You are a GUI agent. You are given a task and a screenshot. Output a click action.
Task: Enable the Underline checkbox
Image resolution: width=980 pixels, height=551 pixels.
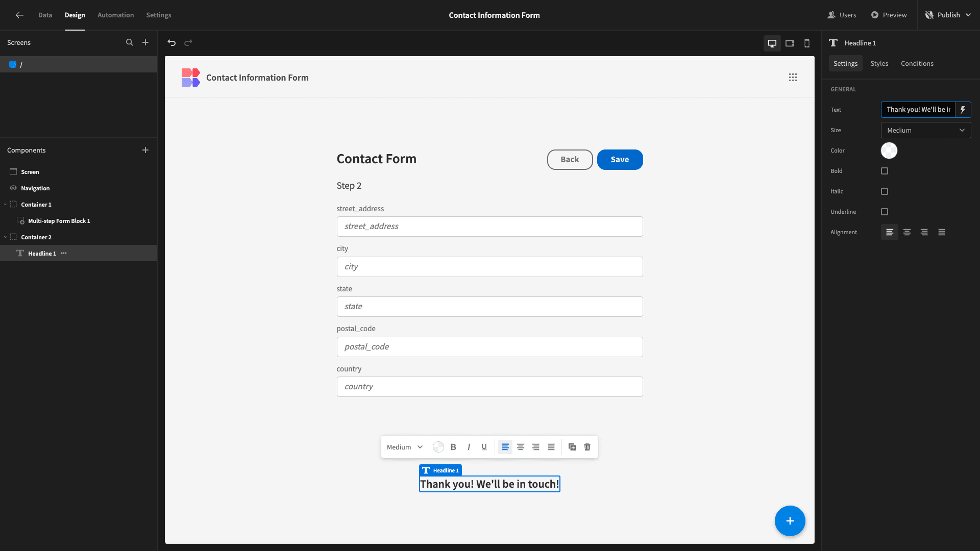point(885,212)
